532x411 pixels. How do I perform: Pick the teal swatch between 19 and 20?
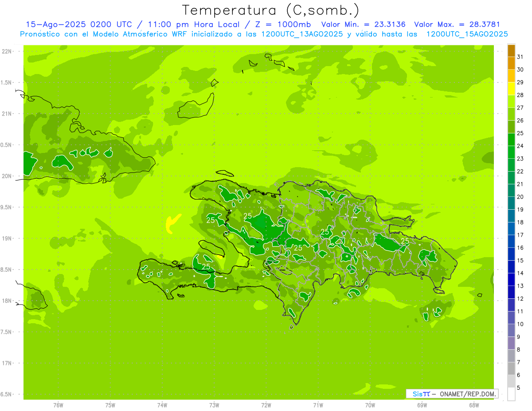point(511,204)
